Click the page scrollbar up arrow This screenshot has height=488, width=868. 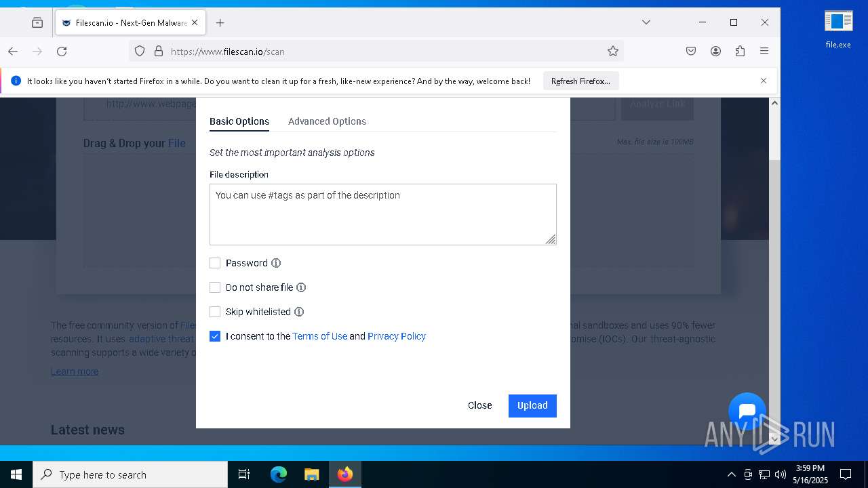tap(774, 103)
